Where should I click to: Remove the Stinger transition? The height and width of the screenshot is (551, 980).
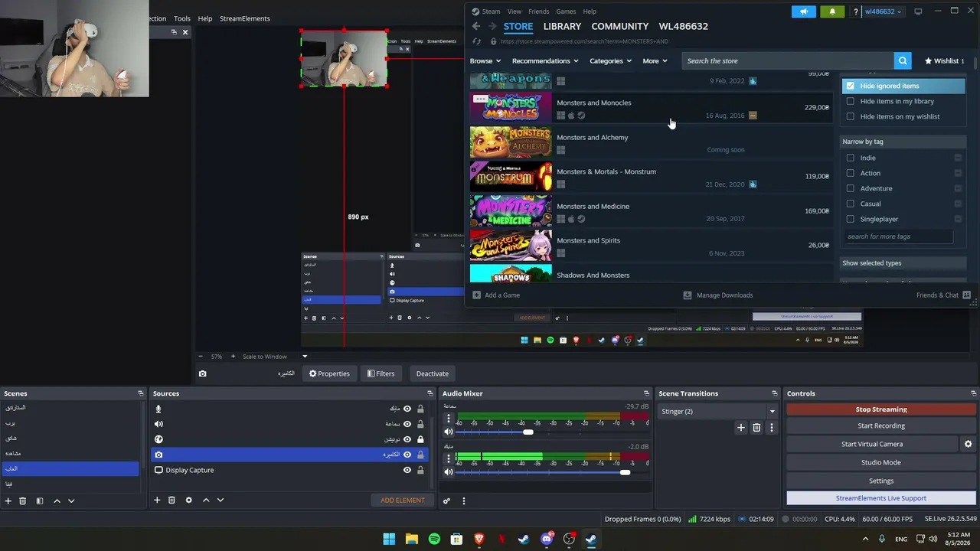pos(756,428)
